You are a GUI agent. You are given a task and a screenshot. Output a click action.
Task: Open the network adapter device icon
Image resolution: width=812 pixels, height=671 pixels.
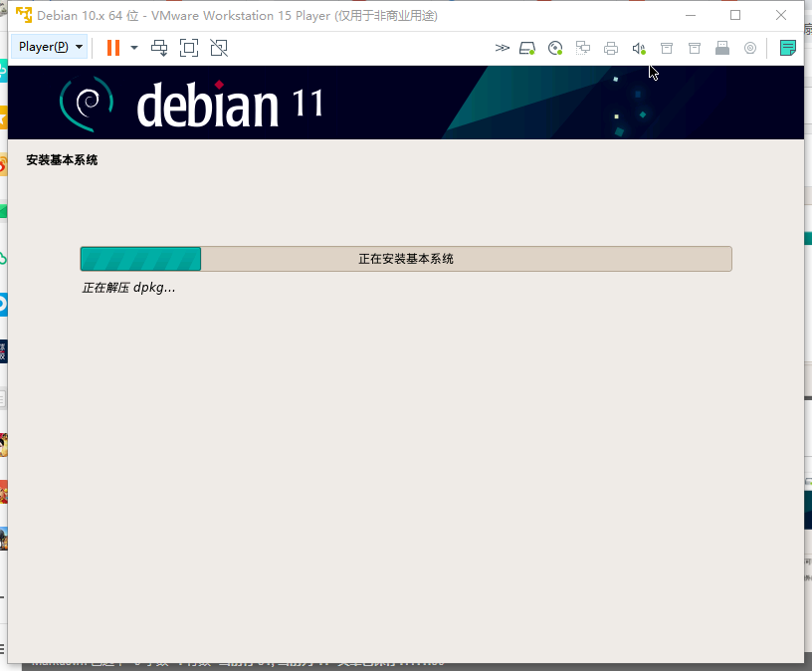coord(583,48)
